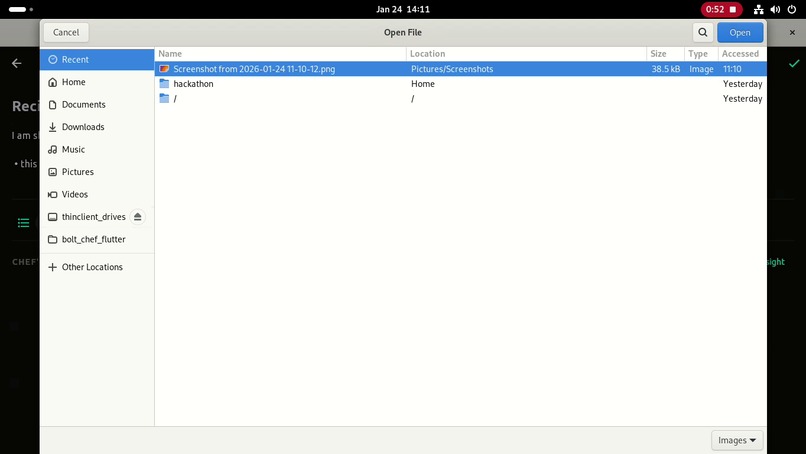Image resolution: width=806 pixels, height=454 pixels.
Task: Click the search magnifier icon
Action: [702, 32]
